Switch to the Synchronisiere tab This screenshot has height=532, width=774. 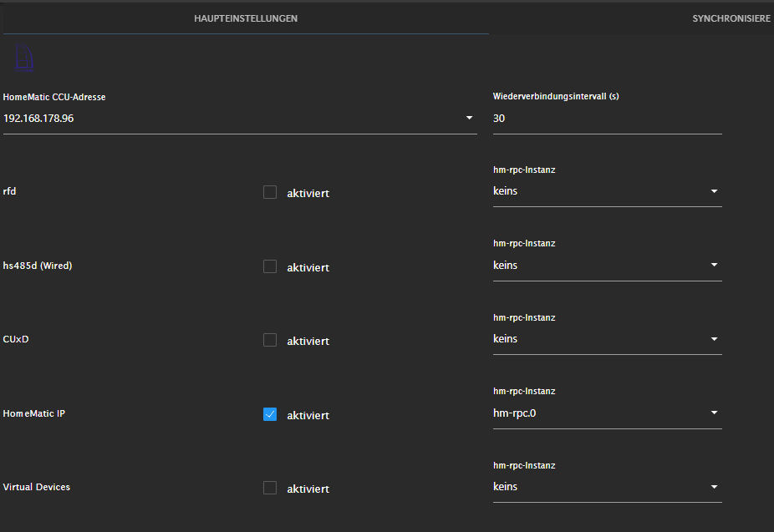tap(731, 18)
